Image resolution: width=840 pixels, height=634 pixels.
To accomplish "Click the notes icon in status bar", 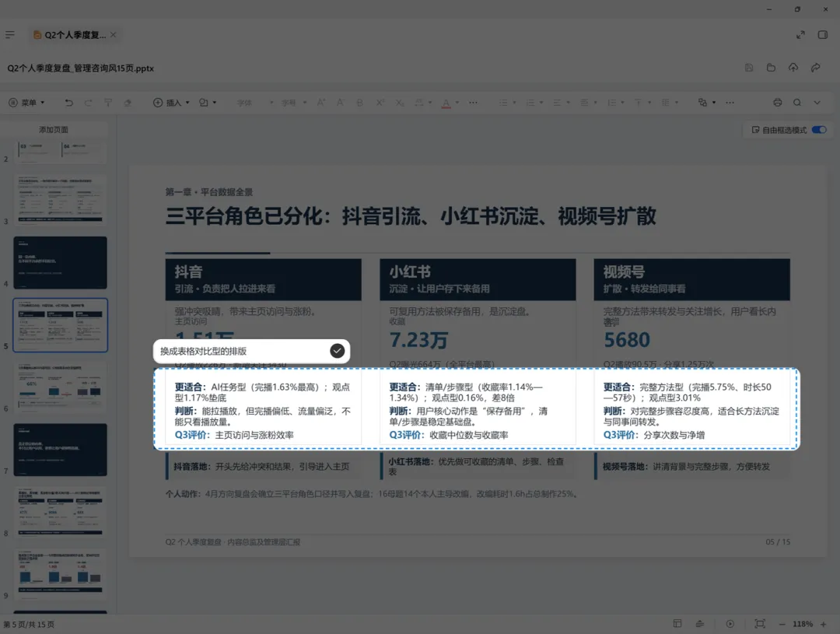I will (700, 623).
